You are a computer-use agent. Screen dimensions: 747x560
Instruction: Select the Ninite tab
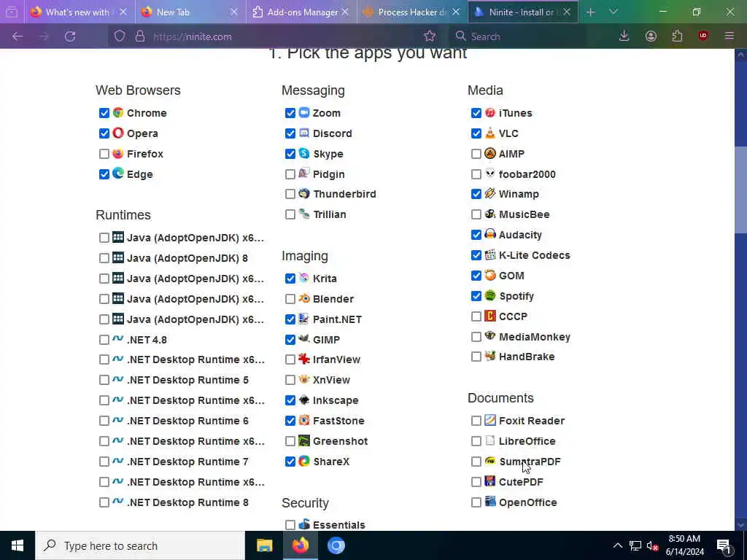pyautogui.click(x=523, y=12)
